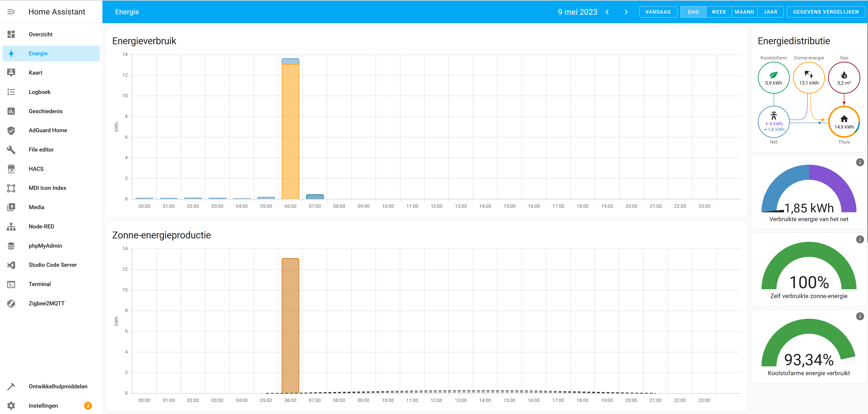This screenshot has width=868, height=414.
Task: Click the Thuis 14,9 kWh circle
Action: click(844, 122)
